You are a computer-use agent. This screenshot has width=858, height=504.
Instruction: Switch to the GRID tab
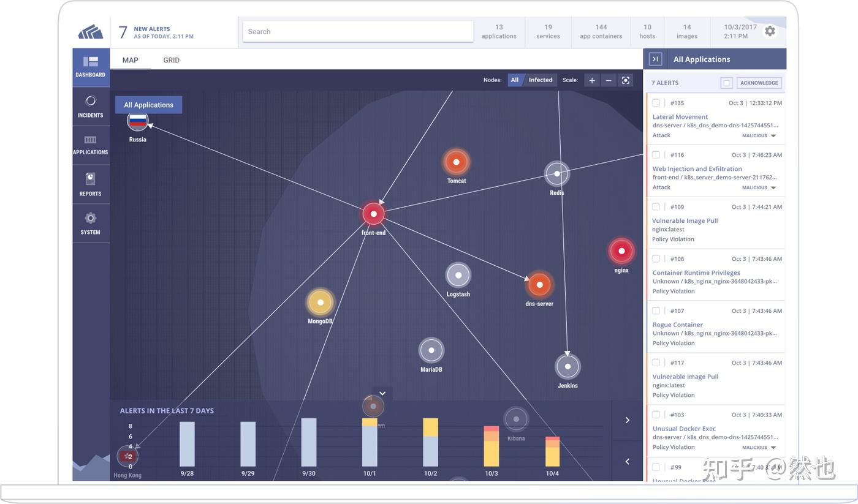point(172,60)
